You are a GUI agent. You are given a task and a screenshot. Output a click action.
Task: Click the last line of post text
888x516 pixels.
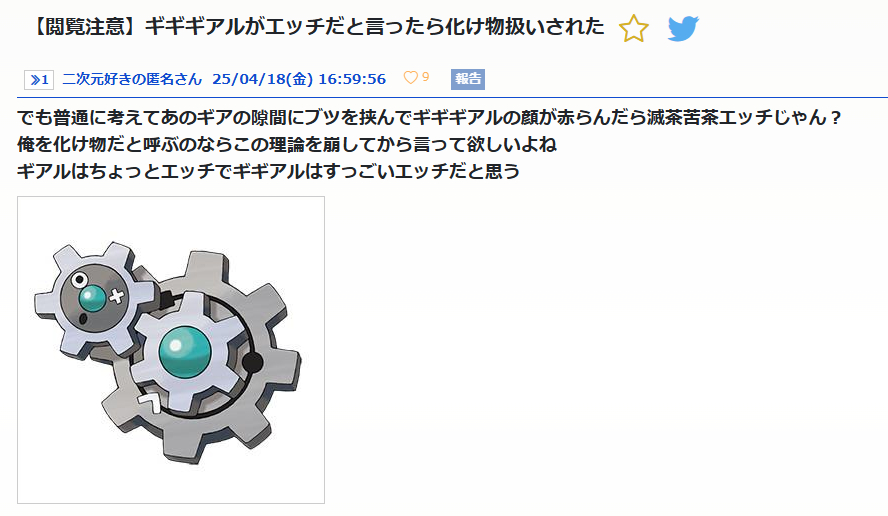268,170
